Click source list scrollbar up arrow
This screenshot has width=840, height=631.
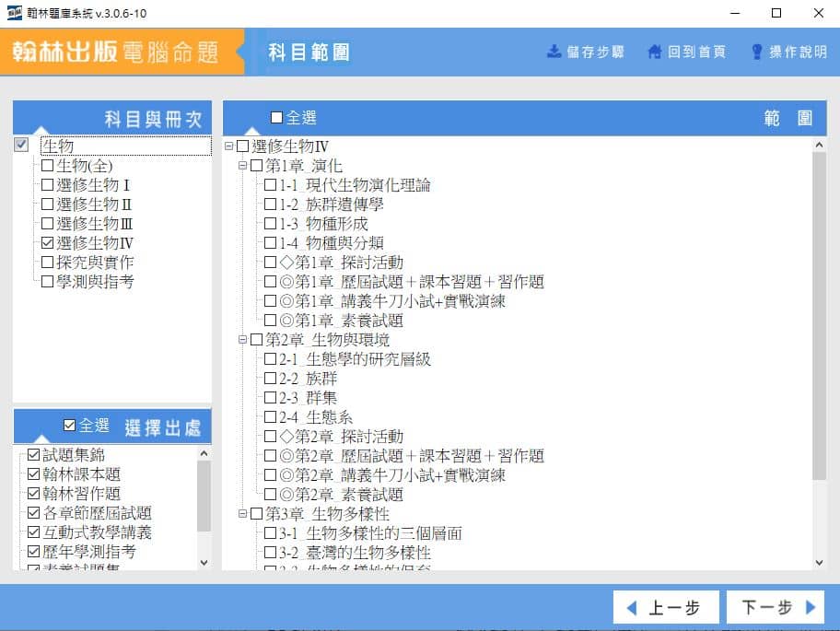pyautogui.click(x=204, y=453)
